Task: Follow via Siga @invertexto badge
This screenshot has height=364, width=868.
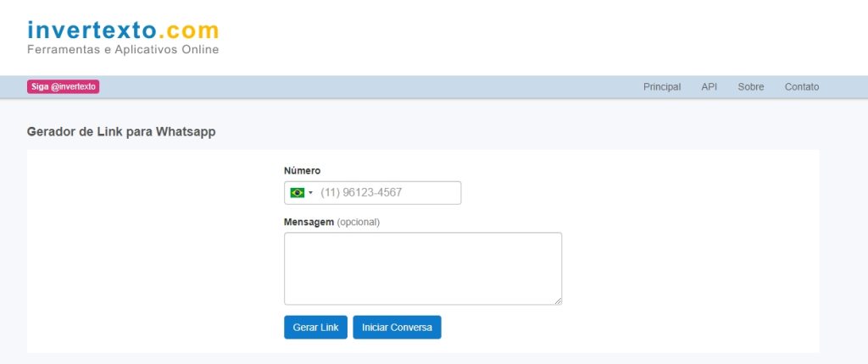Action: tap(63, 86)
